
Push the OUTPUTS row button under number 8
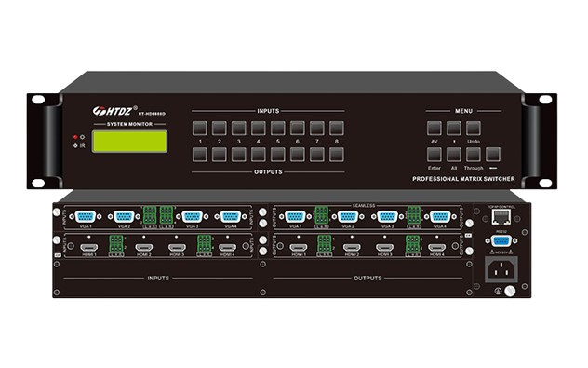(337, 155)
